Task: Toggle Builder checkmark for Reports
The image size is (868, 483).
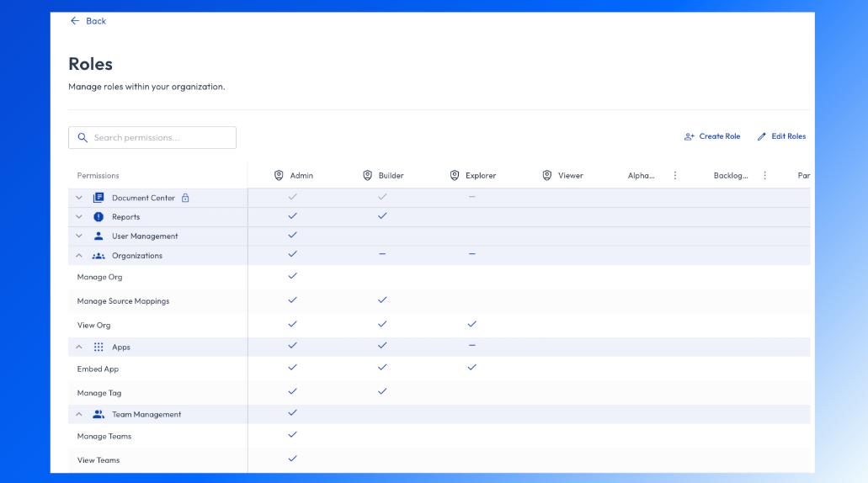Action: [382, 215]
